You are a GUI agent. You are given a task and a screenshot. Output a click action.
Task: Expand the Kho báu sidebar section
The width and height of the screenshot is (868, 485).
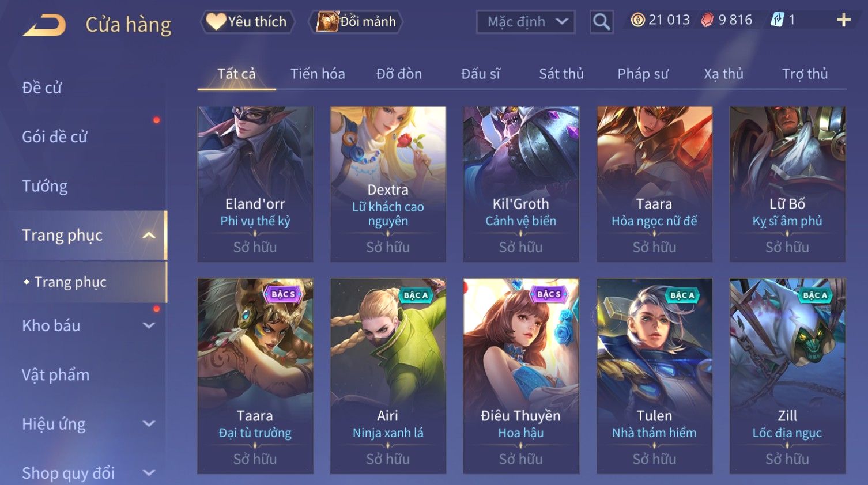coord(149,325)
